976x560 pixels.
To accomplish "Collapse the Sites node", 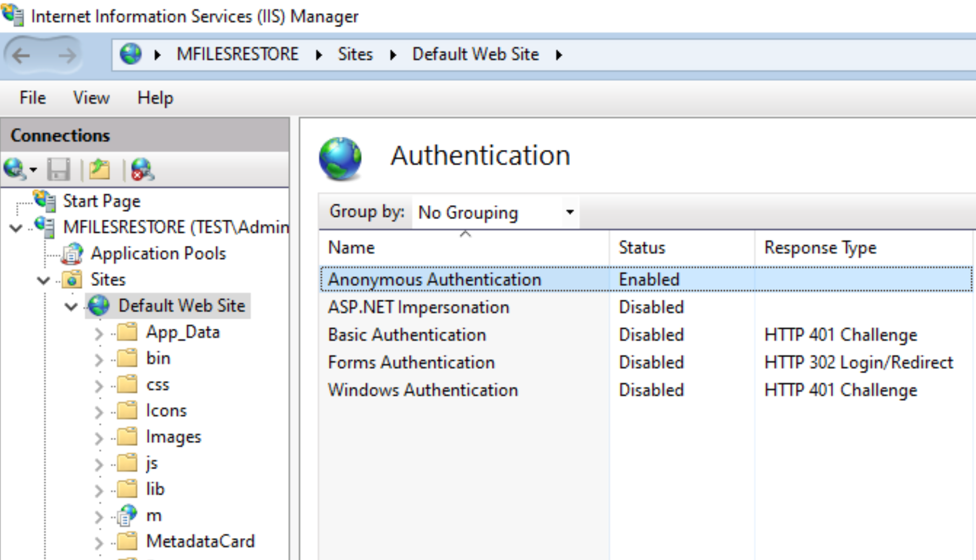I will (x=44, y=280).
